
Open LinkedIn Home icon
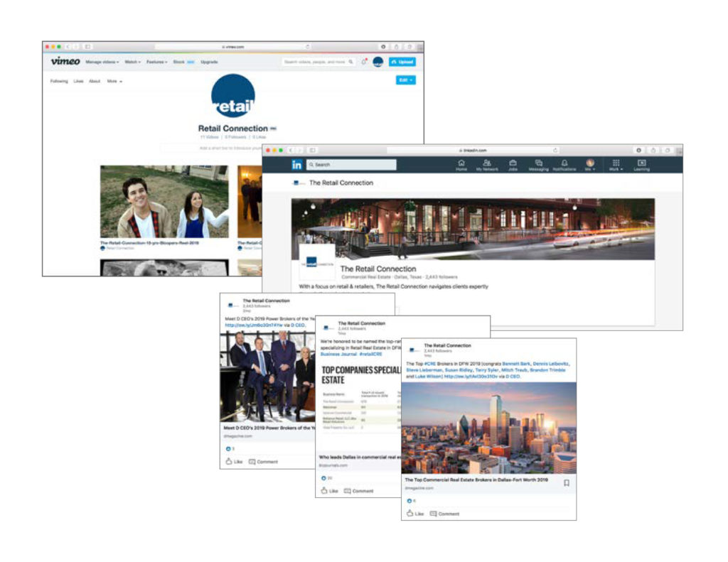tap(461, 164)
